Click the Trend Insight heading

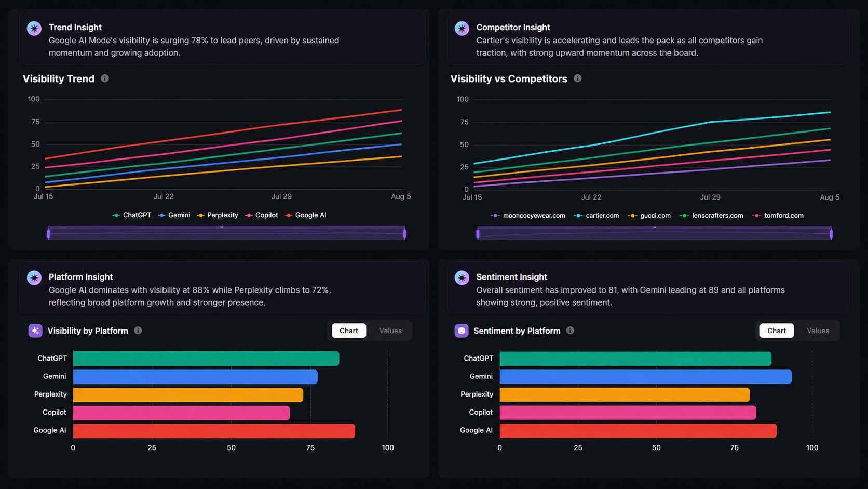pyautogui.click(x=75, y=28)
